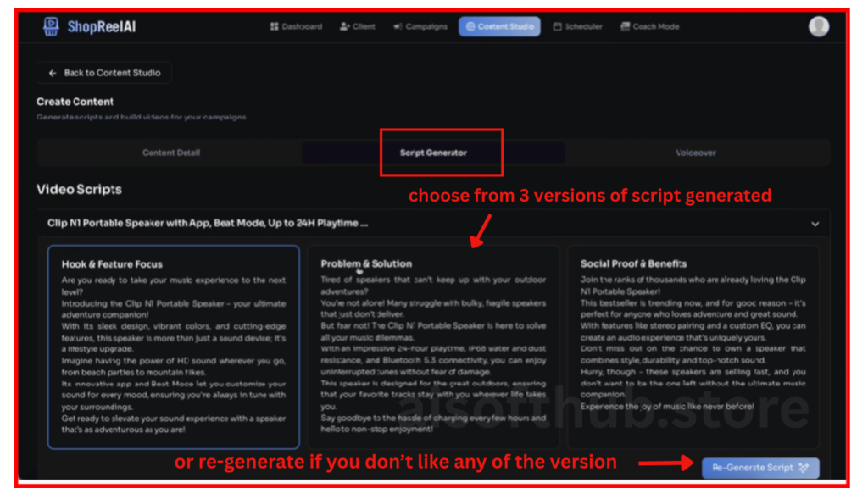Image resolution: width=868 pixels, height=488 pixels.
Task: Click the Client people icon
Action: point(344,27)
